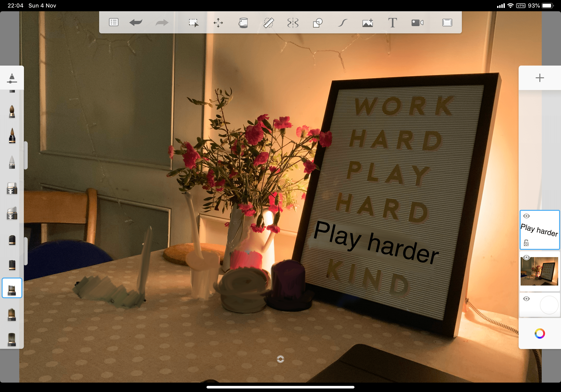Activate the Transform move tool
Screen dimensions: 561x392
[218, 23]
